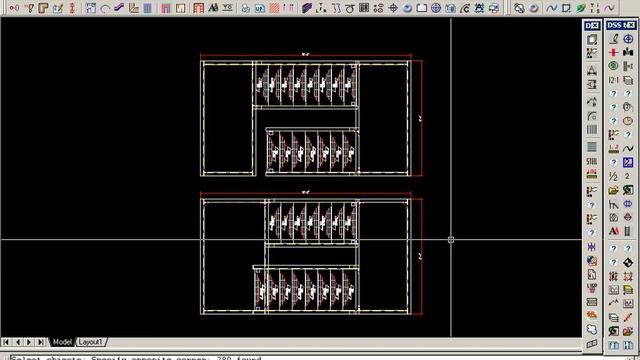The width and height of the screenshot is (640, 360).
Task: Click the blue wave curve icon
Action: (x=551, y=8)
